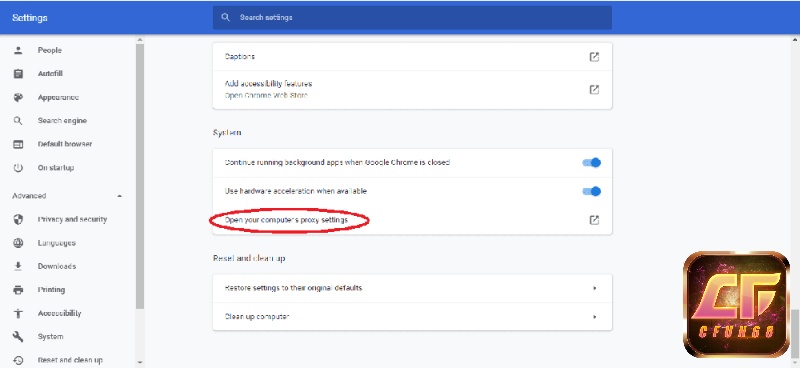Click Open Chrome Web Store link
The image size is (800, 368).
click(266, 95)
